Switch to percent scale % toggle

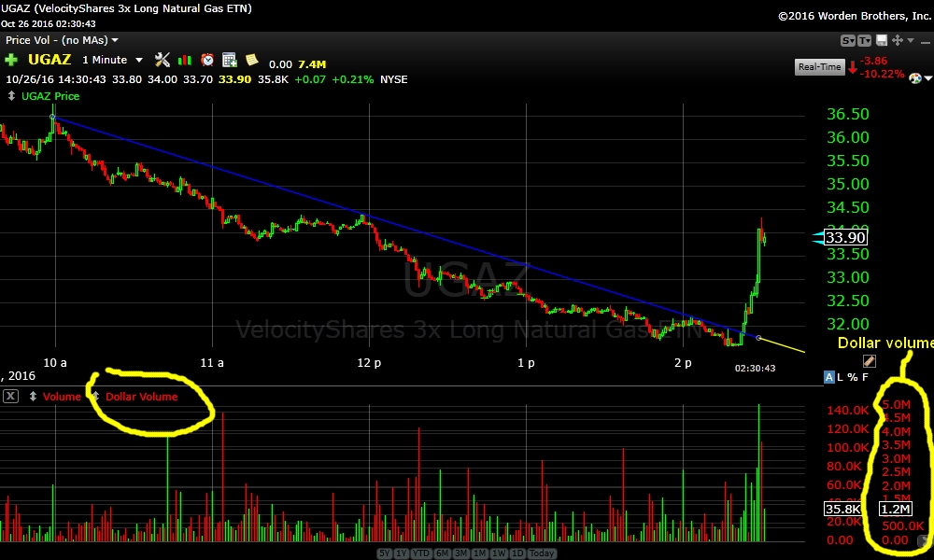coord(853,377)
